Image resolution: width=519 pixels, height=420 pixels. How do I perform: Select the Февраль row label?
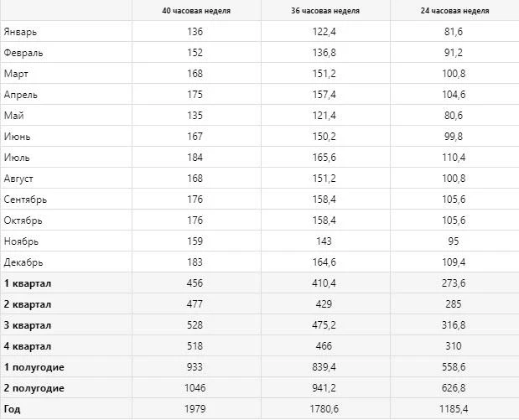pos(23,53)
